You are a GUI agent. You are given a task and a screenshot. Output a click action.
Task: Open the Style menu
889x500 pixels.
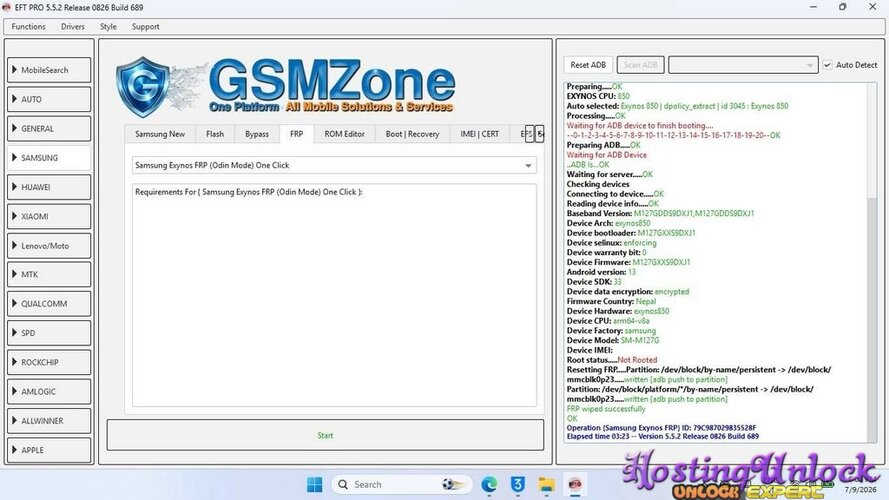tap(108, 27)
